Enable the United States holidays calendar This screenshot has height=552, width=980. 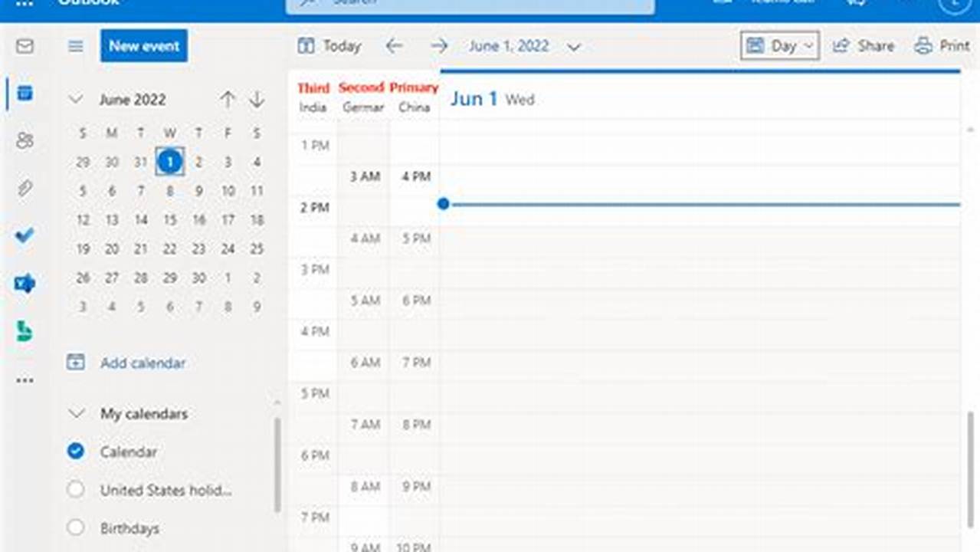75,490
